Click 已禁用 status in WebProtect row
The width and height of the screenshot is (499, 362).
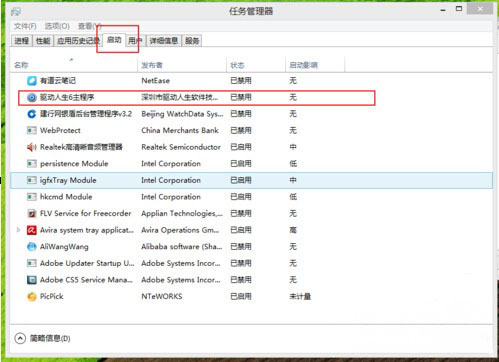point(241,130)
